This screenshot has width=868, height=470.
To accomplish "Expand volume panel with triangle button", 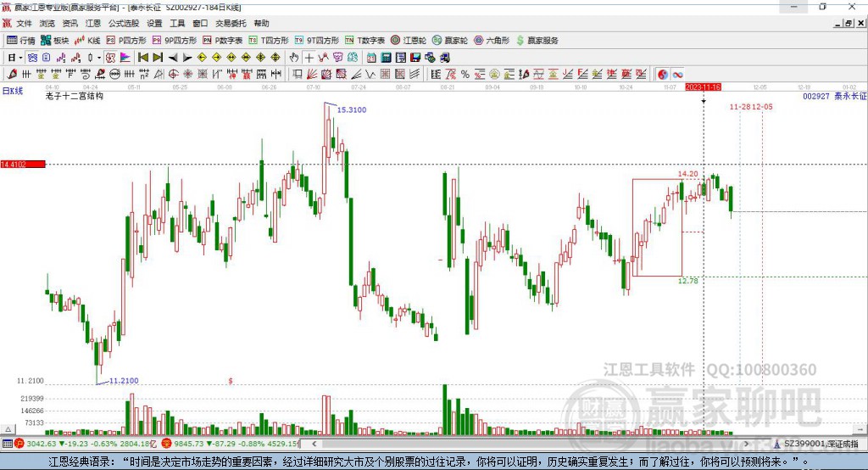I will (x=8, y=429).
